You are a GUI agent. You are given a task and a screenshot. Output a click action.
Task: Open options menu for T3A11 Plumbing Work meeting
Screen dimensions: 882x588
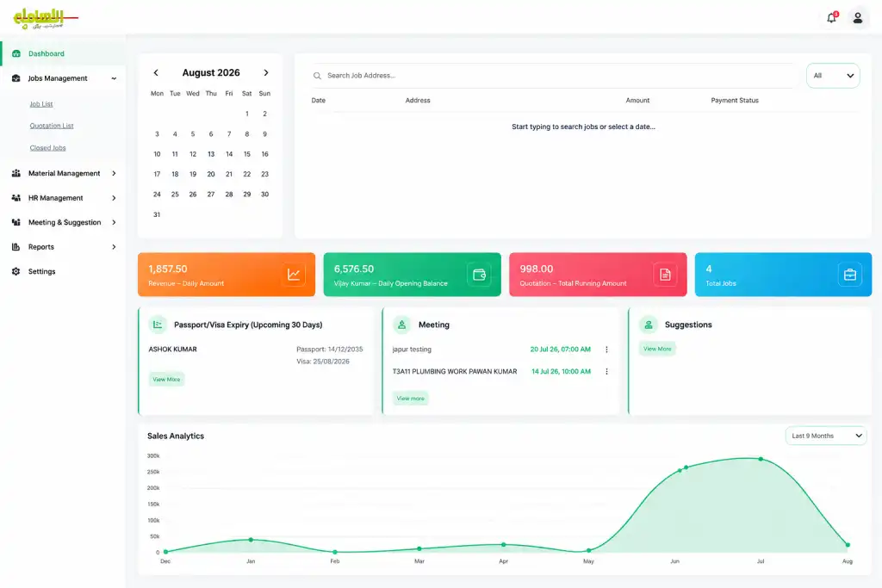pos(606,372)
